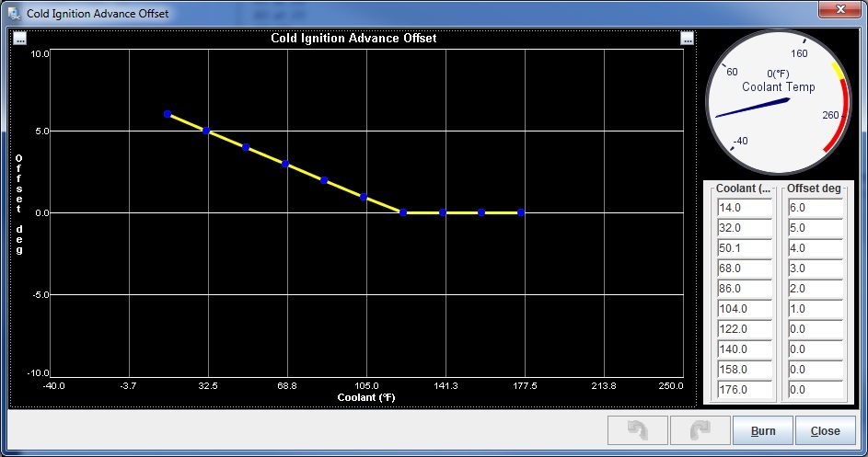Select the Offset deg field with value 5.0

click(816, 228)
